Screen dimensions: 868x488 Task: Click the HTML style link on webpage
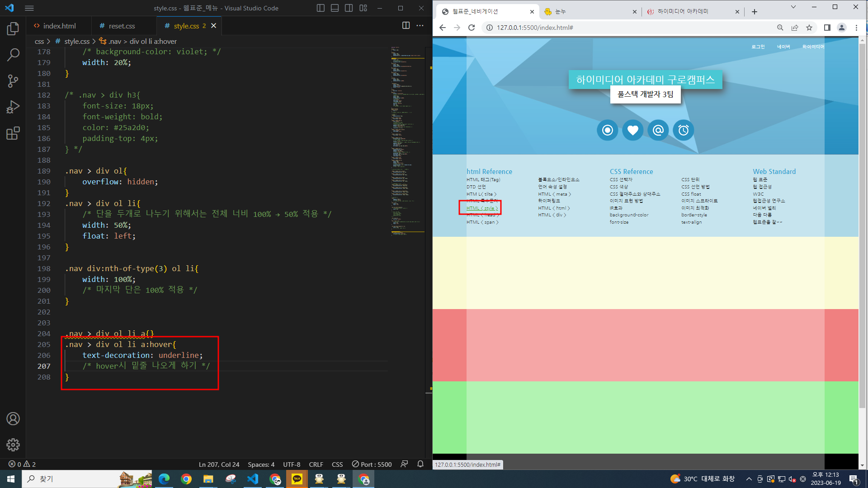tap(482, 208)
